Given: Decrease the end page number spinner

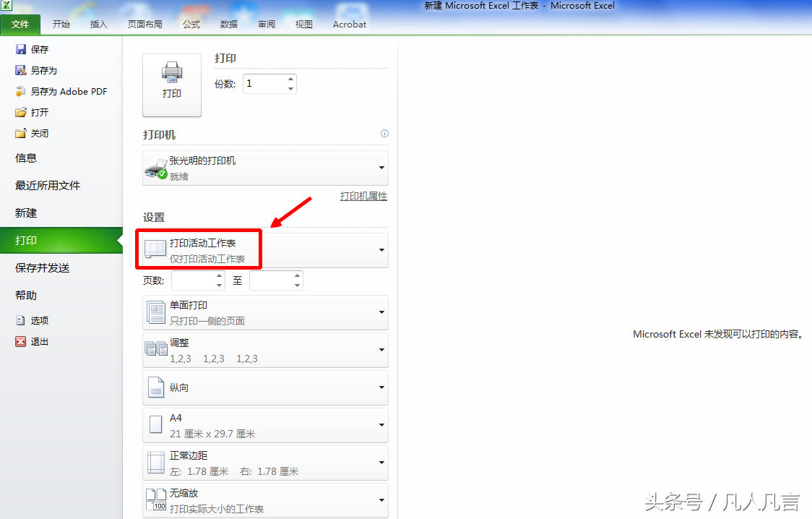Looking at the screenshot, I should 297,286.
